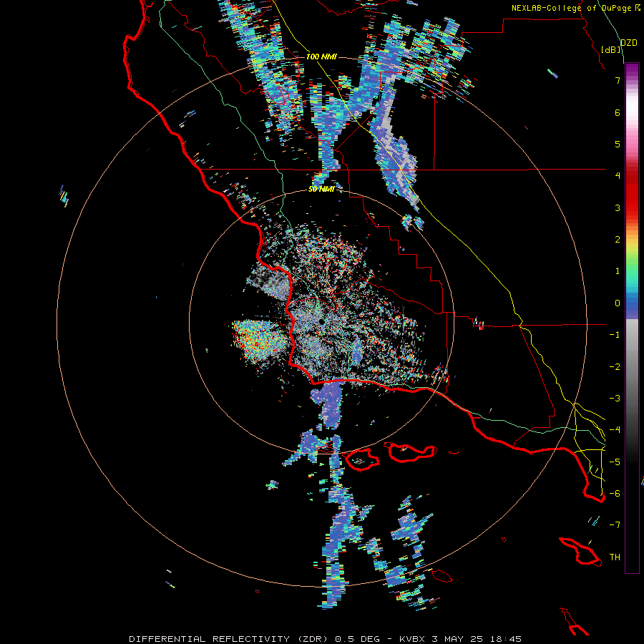Click the -2 value on color scale

[615, 367]
